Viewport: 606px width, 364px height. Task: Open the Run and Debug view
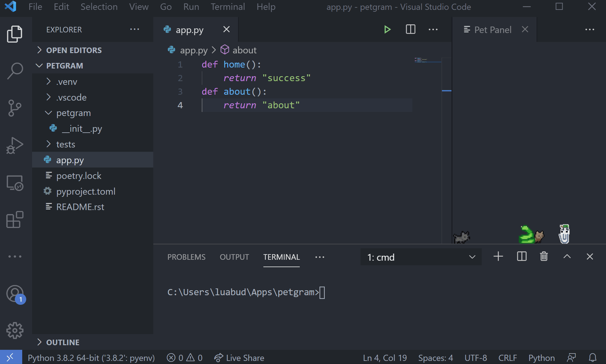[x=15, y=145]
